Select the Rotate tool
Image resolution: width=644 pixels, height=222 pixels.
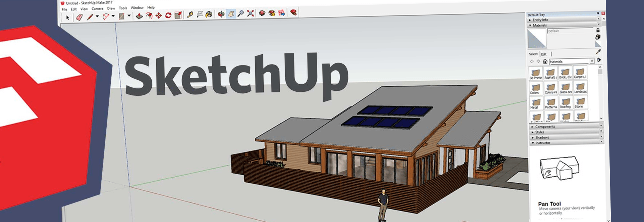[x=168, y=15]
